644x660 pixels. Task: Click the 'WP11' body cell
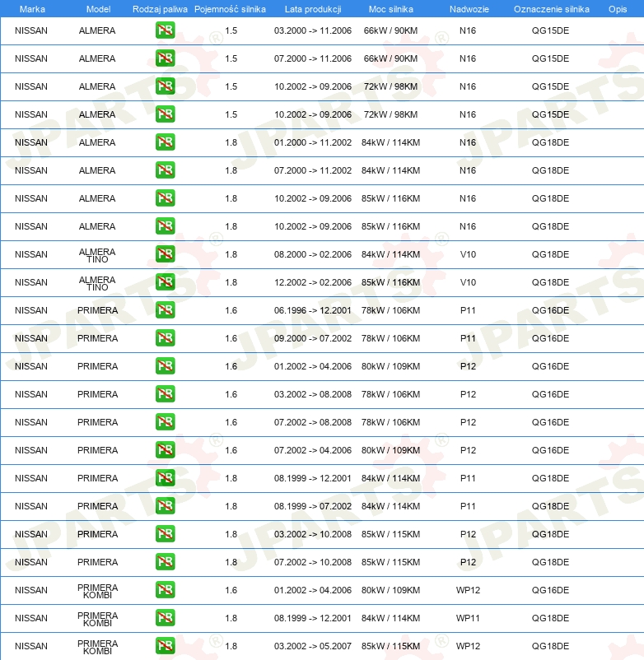[x=468, y=618]
